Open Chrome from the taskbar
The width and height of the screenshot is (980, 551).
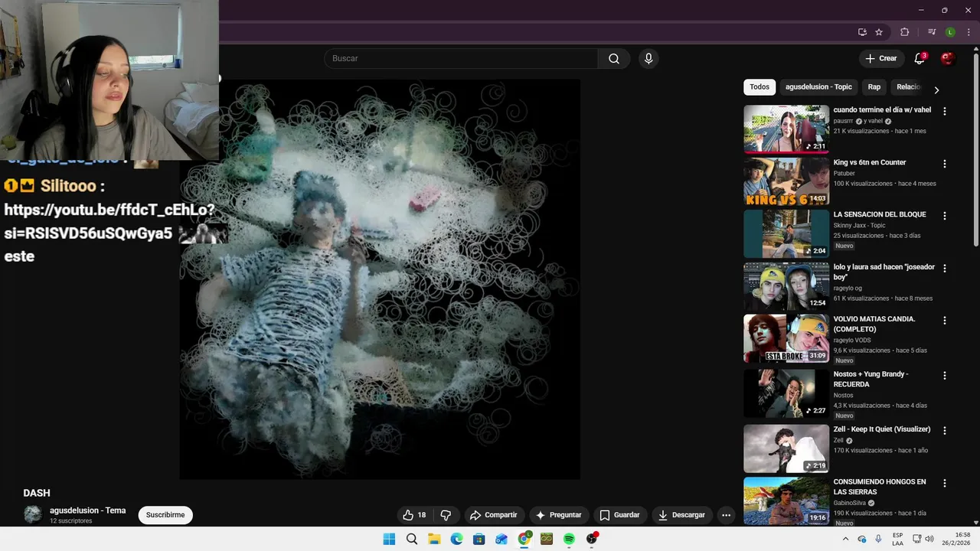[524, 539]
